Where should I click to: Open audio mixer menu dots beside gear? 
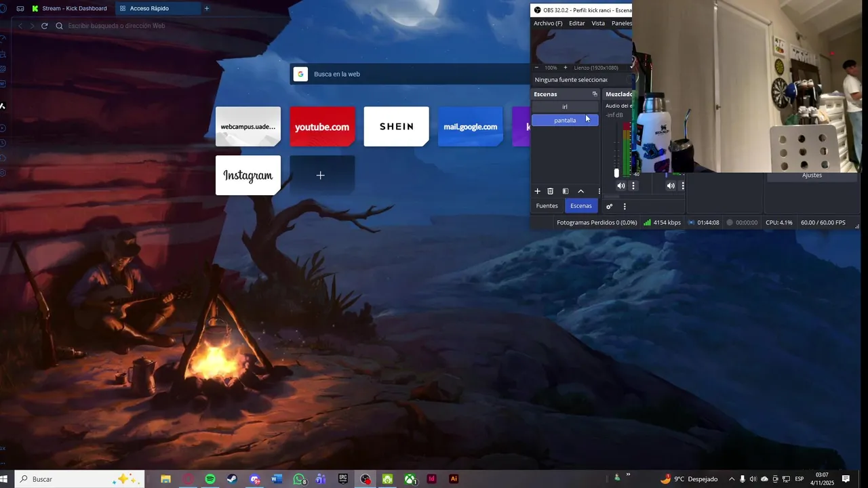[x=625, y=206]
